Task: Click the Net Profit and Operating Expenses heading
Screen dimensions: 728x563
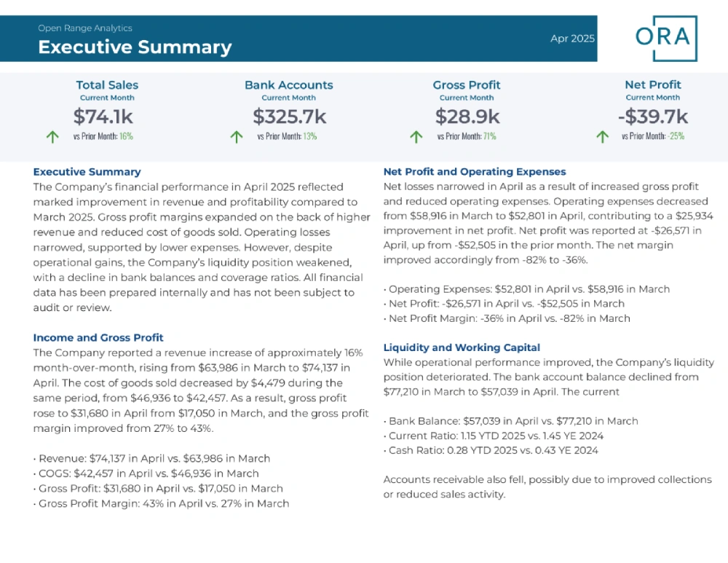Action: 475,172
